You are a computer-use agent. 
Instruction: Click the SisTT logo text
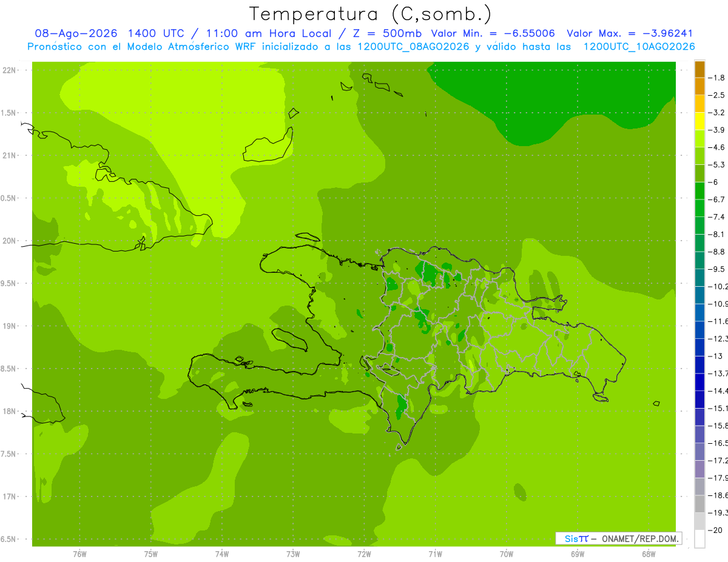[x=576, y=538]
